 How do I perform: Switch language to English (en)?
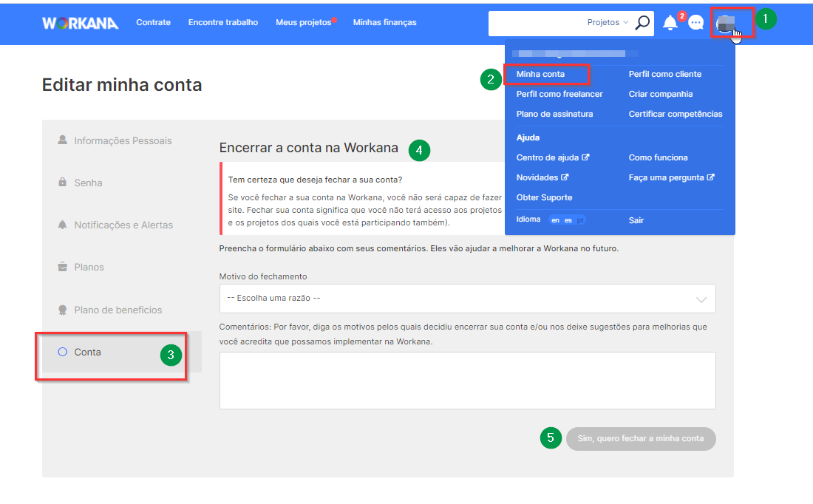click(x=555, y=220)
